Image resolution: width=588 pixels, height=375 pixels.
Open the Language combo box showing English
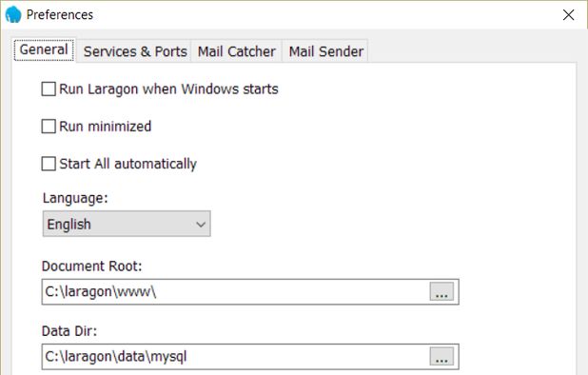(x=127, y=224)
